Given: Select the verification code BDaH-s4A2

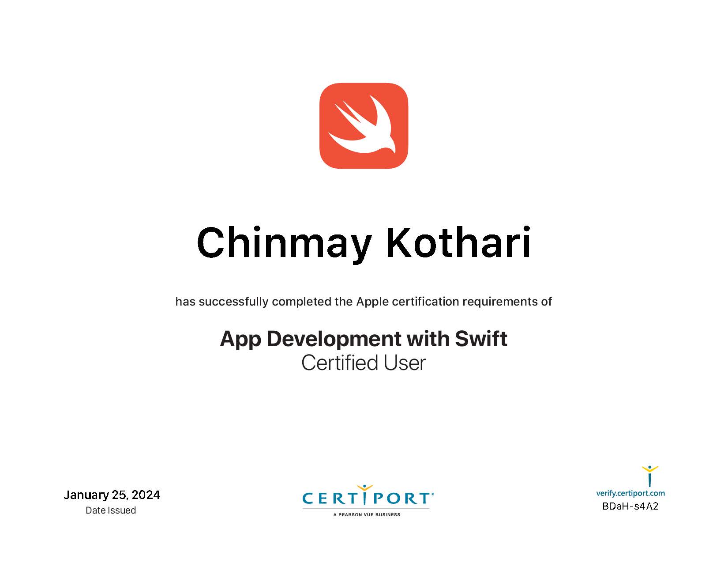Looking at the screenshot, I should pyautogui.click(x=630, y=506).
